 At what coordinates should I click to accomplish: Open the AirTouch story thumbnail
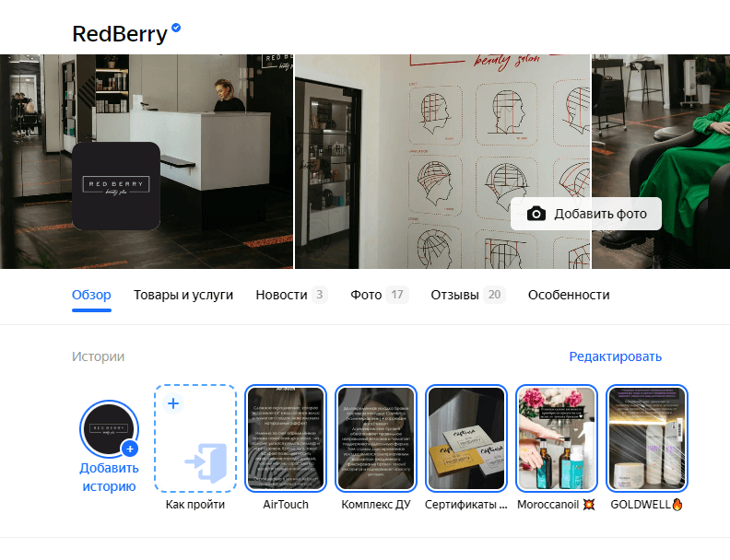tap(286, 438)
